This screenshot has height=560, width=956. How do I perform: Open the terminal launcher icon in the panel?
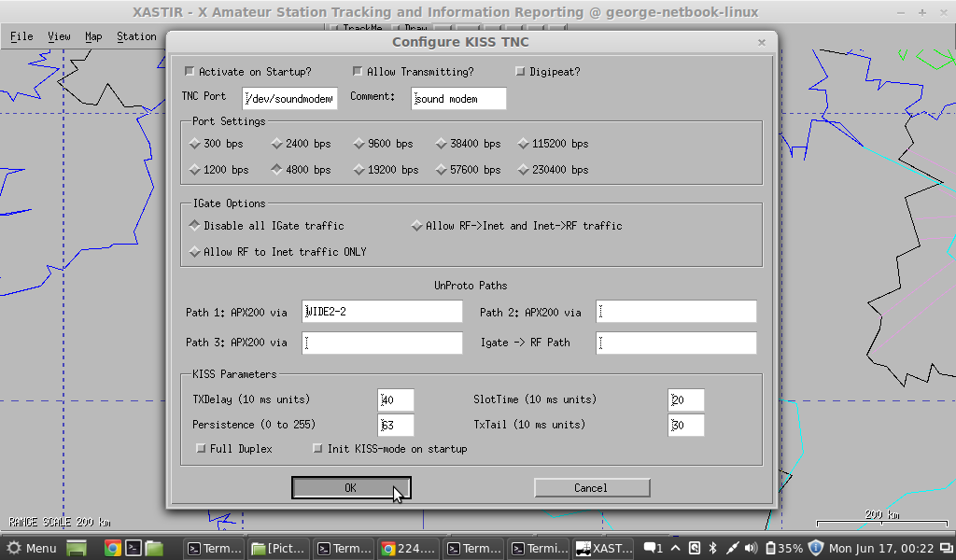tap(134, 548)
